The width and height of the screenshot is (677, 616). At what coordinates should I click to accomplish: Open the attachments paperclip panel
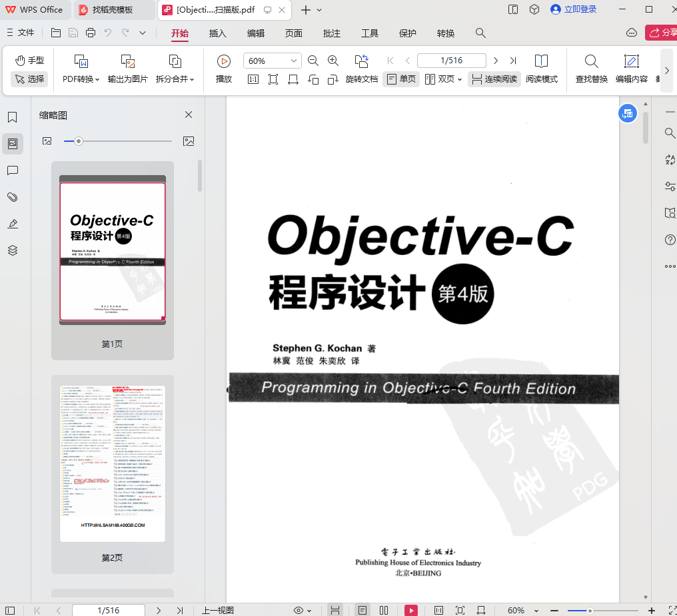pos(12,197)
